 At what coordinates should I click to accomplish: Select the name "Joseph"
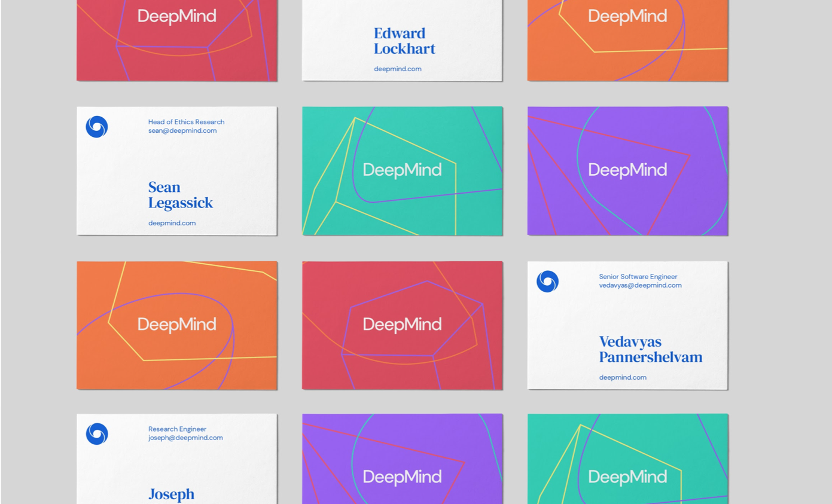tap(172, 494)
